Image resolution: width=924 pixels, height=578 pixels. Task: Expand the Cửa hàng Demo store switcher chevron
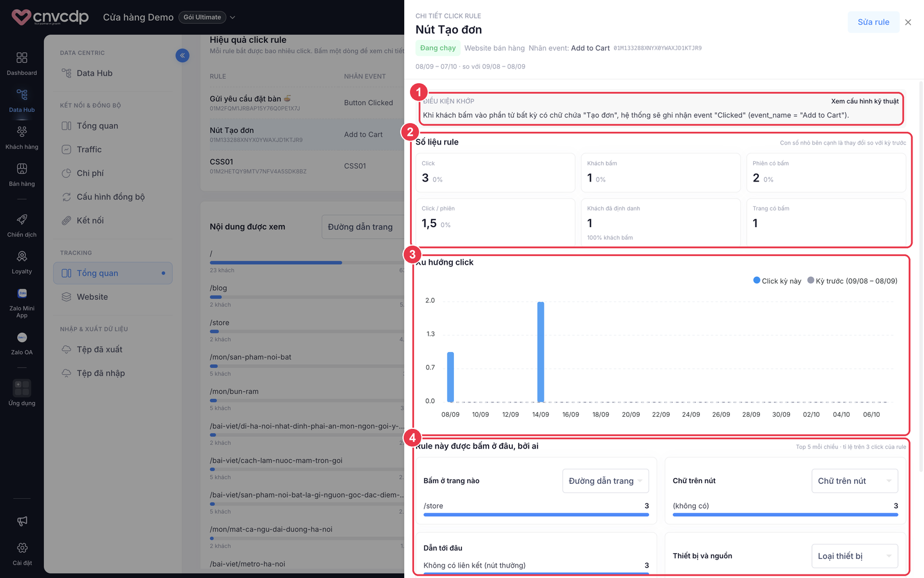233,17
